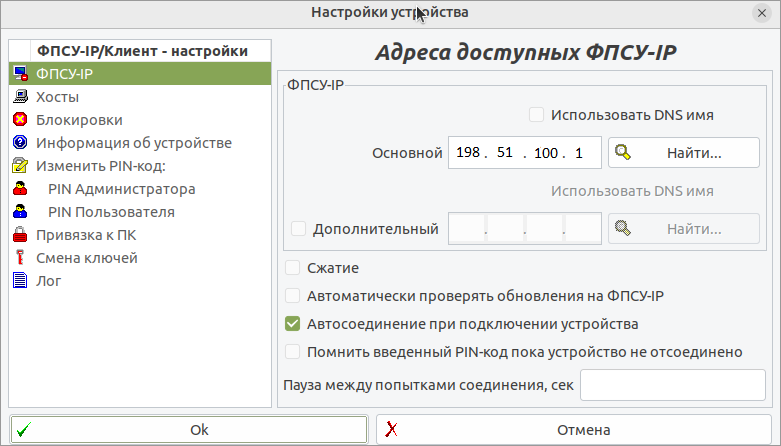
Task: Select PIN Администратора user icon
Action: (x=19, y=189)
